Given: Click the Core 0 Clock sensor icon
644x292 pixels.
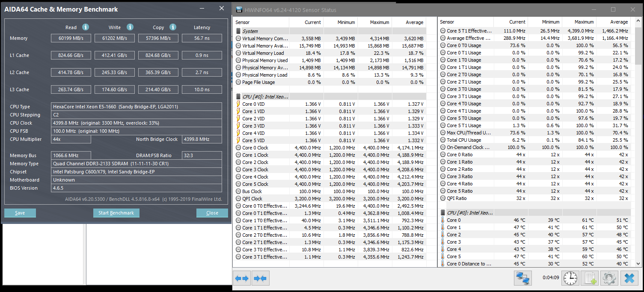Looking at the screenshot, I should tap(238, 148).
